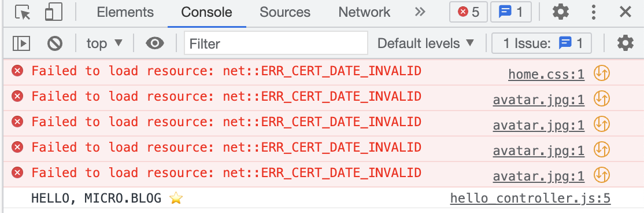Click the red error icon on home.css row

[17, 72]
